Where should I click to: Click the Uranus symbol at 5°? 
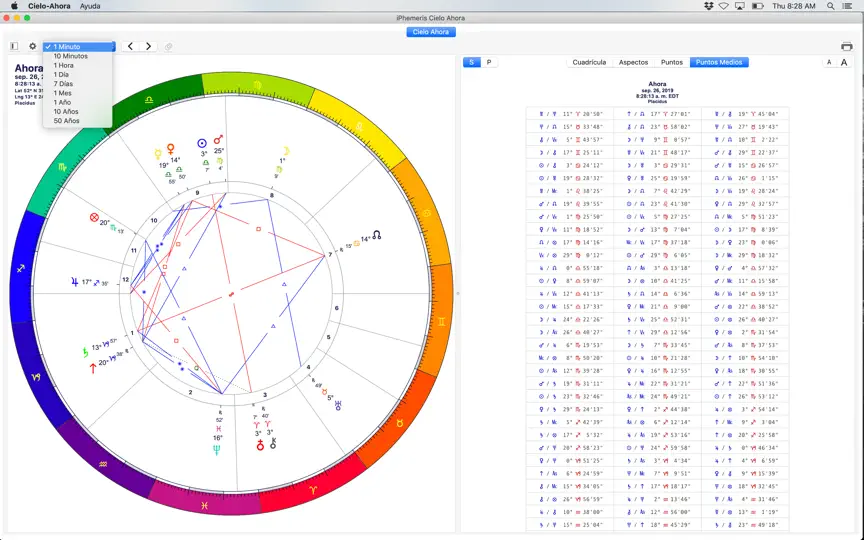tap(338, 406)
